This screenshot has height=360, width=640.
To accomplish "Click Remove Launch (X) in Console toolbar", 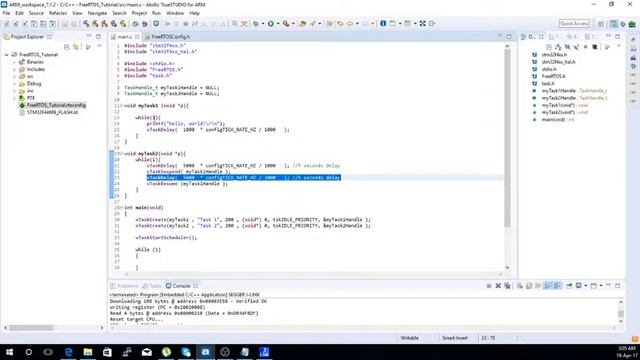I will (498, 286).
